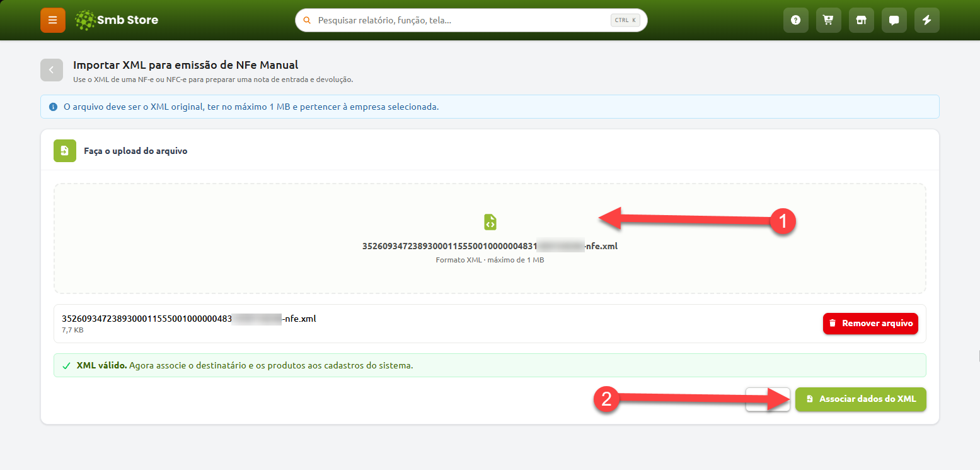This screenshot has height=470, width=980.
Task: Click the XML file icon in dropzone
Action: click(490, 222)
